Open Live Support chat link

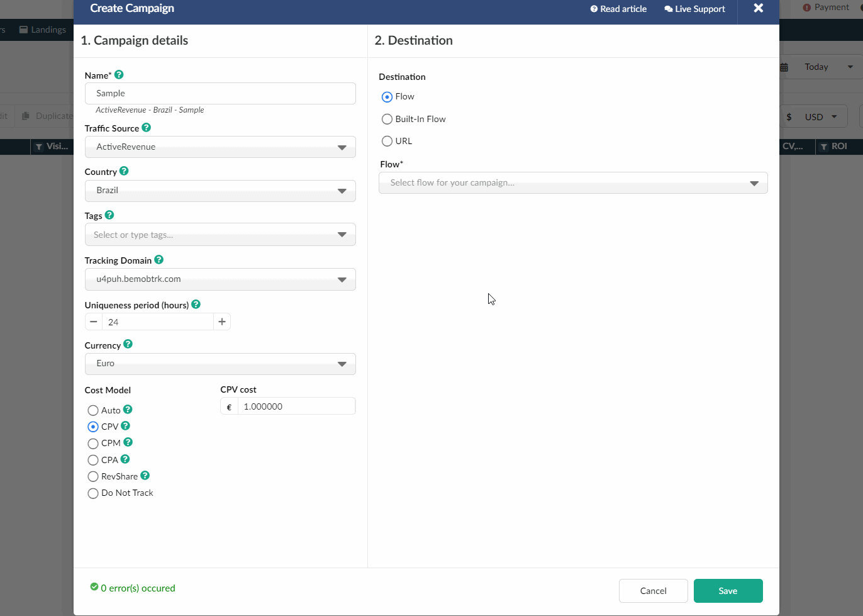[694, 9]
